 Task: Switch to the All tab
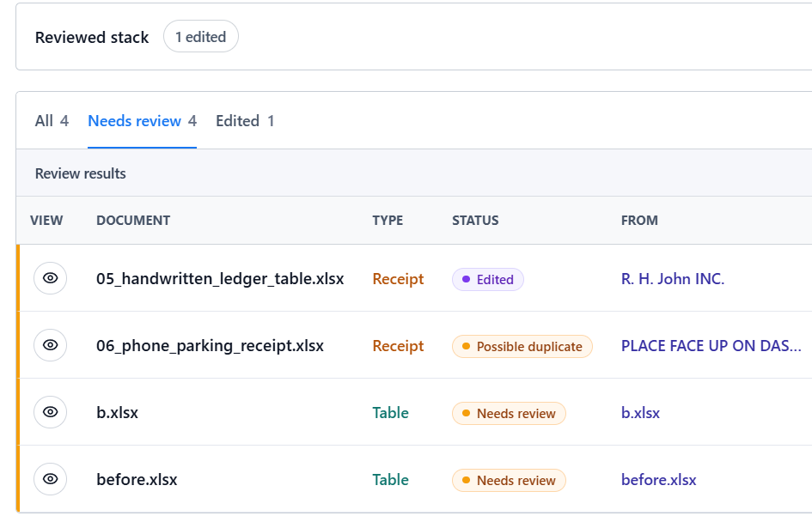click(52, 121)
